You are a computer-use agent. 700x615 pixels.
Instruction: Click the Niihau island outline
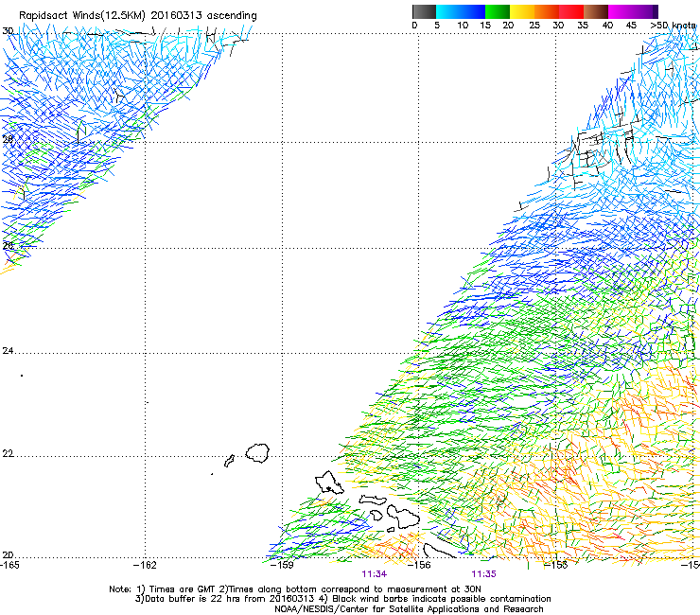tap(230, 461)
